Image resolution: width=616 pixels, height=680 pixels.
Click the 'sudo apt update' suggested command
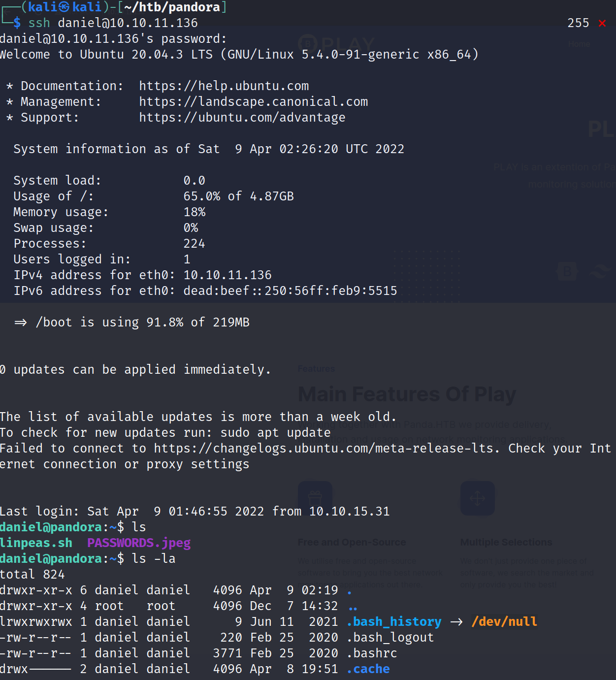(275, 433)
